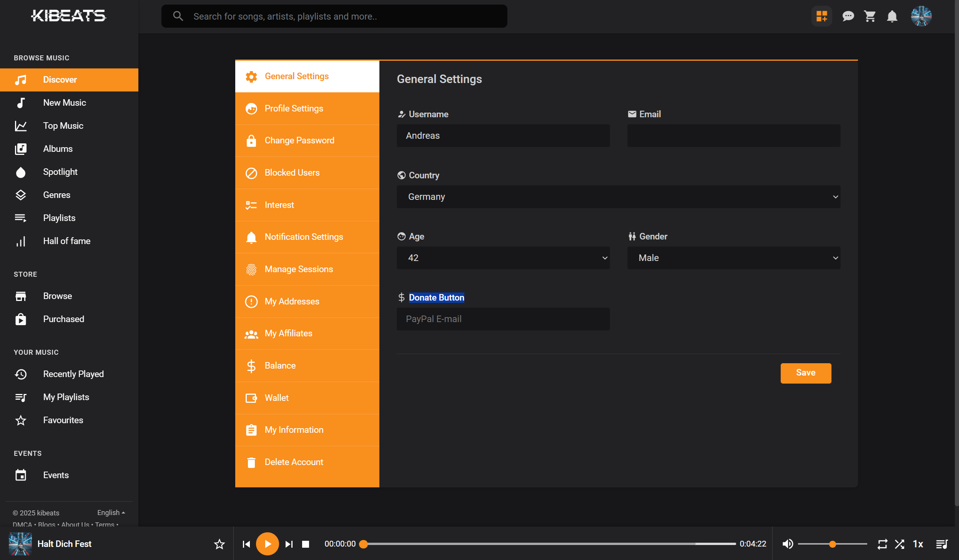Toggle repeat mode in player
The width and height of the screenshot is (959, 560).
882,544
